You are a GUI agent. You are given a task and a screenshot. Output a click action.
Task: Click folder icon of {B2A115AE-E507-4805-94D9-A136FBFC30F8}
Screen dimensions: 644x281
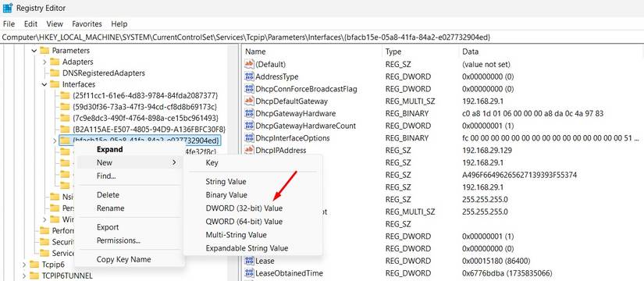click(65, 130)
